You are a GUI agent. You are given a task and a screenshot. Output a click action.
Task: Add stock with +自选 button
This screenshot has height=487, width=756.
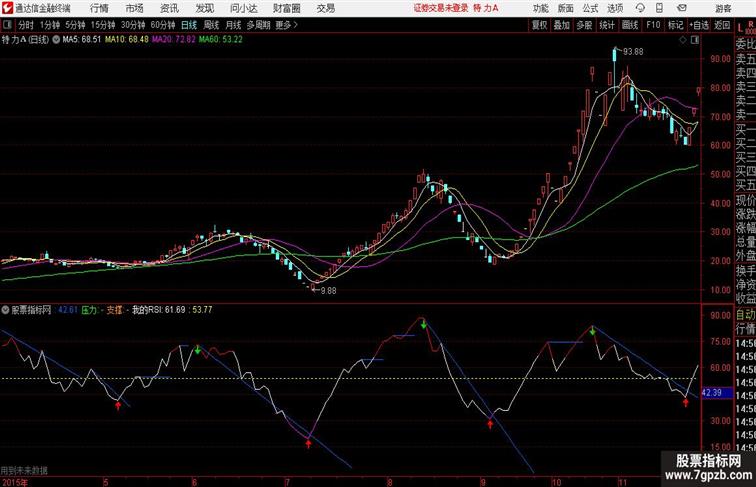pos(699,25)
